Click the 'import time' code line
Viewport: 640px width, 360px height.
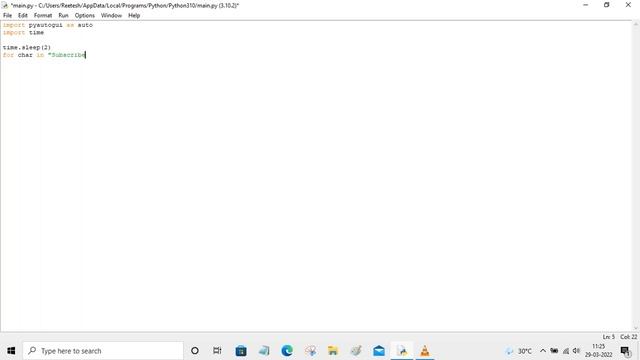23,33
